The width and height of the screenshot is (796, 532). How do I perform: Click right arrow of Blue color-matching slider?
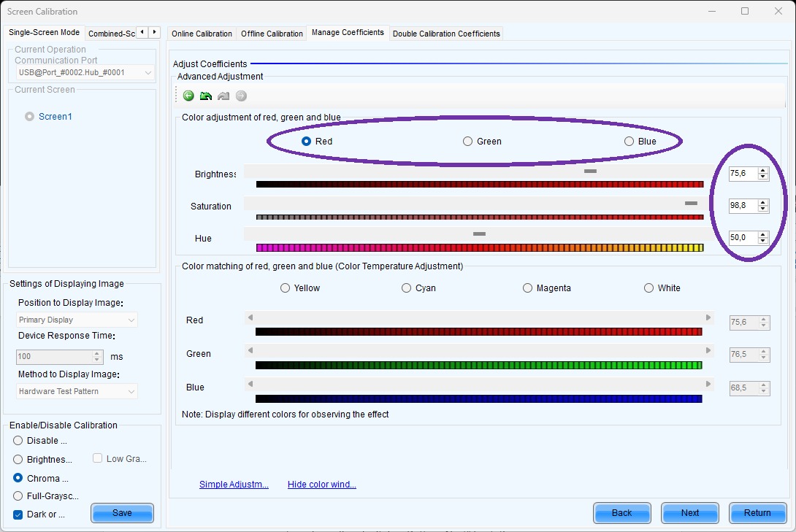point(708,384)
